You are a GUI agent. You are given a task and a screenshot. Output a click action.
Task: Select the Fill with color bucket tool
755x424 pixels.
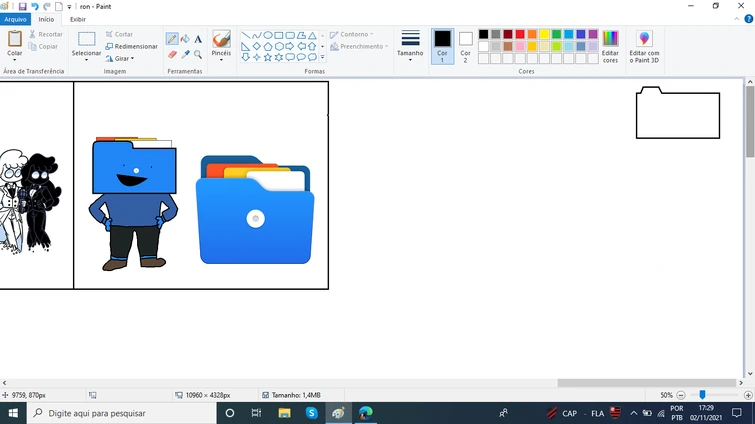(185, 39)
